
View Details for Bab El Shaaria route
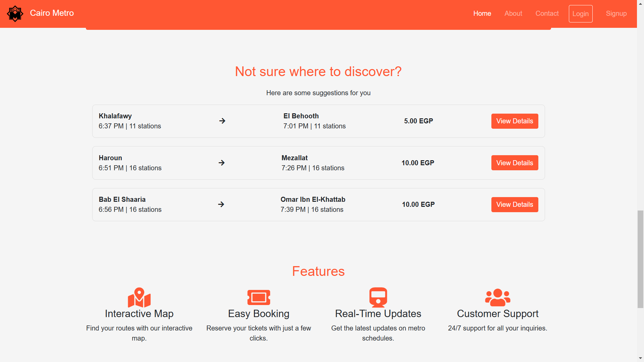click(x=515, y=204)
